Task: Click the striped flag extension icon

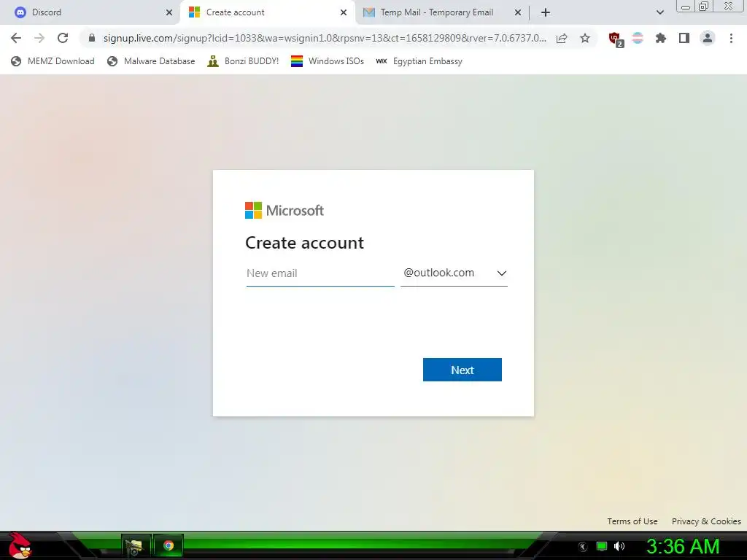Action: coord(638,38)
